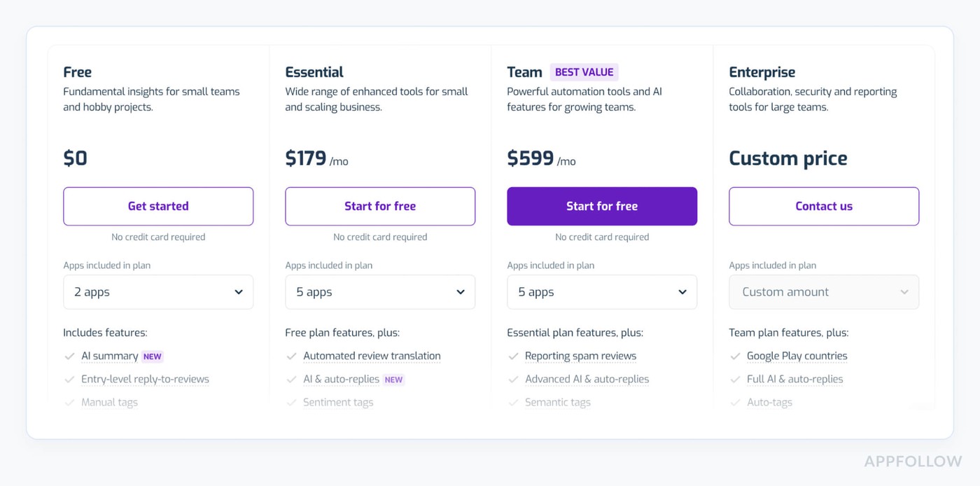Click the checkmark next to Reporting spam reviews
This screenshot has height=486, width=980.
pos(514,356)
